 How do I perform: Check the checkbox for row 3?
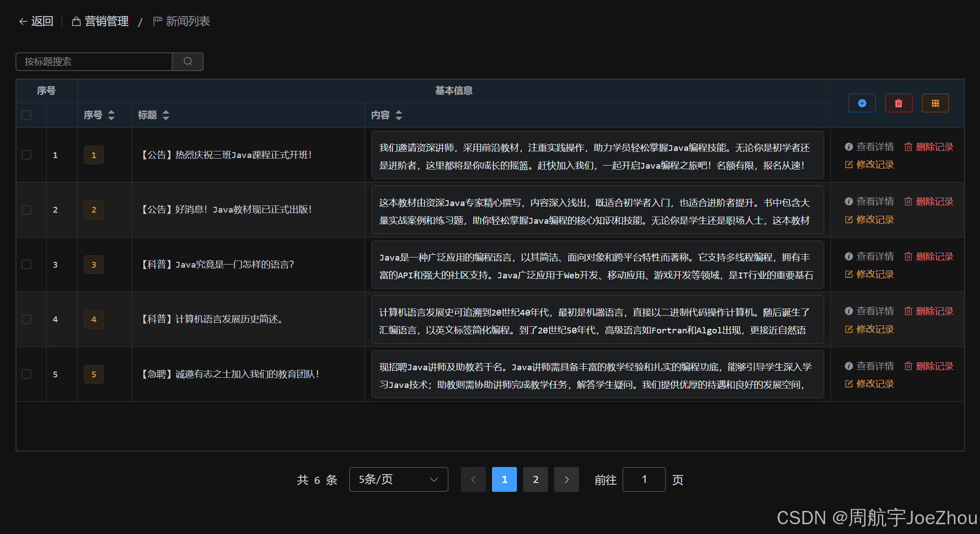coord(27,265)
